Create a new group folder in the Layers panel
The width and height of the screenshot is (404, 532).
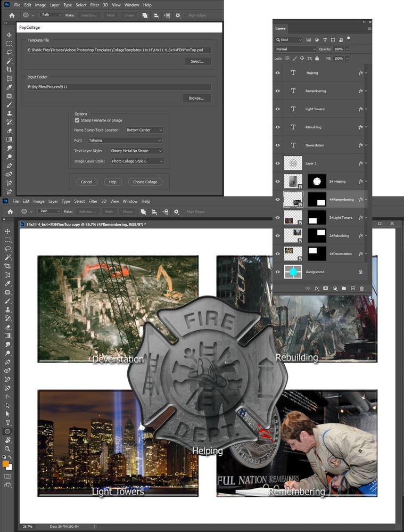(x=344, y=289)
